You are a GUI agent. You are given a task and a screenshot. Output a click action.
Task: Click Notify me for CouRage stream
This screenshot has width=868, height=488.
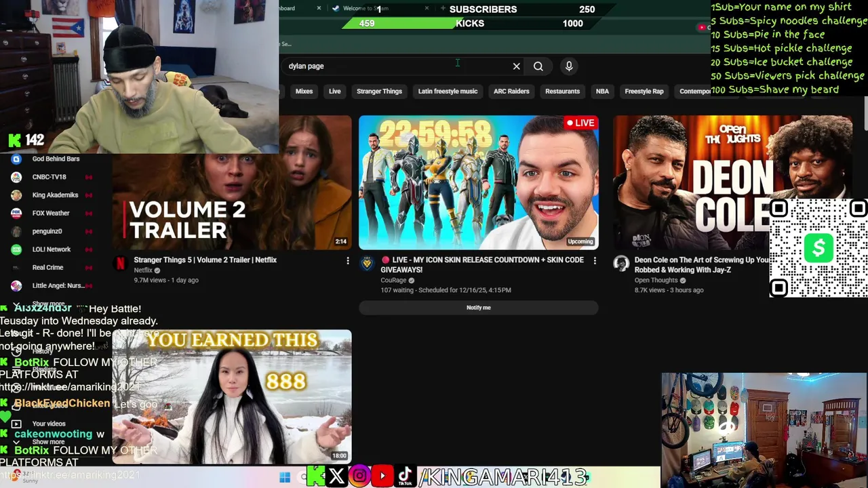coord(479,308)
